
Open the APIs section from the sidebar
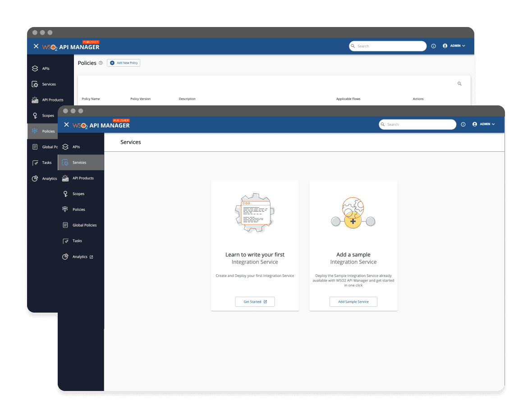(75, 146)
